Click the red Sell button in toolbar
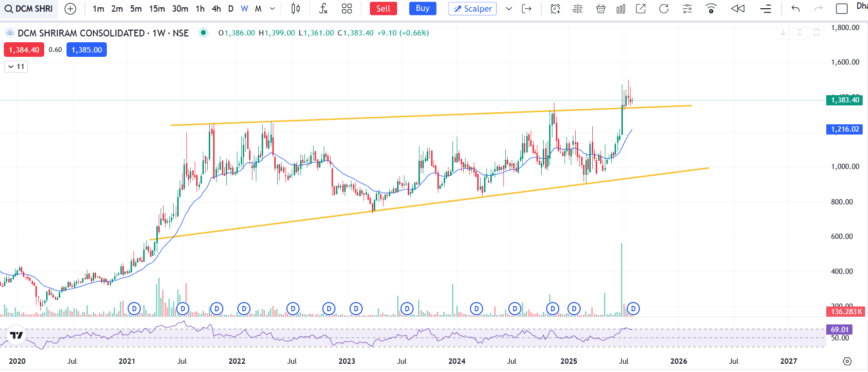Screen dimensions: 868x372 pyautogui.click(x=383, y=9)
